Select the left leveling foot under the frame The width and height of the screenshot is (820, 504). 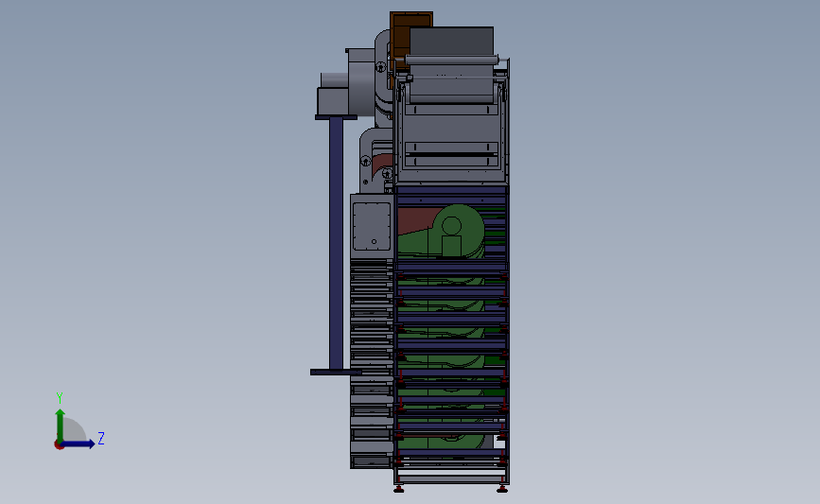click(x=399, y=489)
